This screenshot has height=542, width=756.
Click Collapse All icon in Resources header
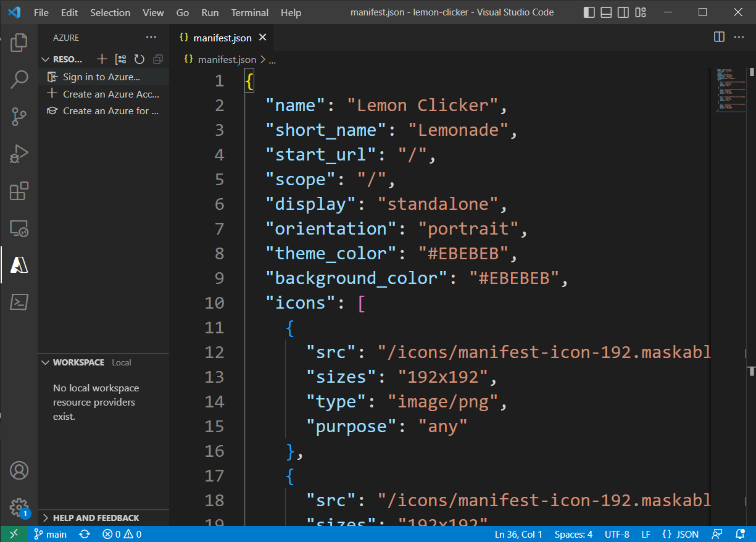(x=158, y=59)
